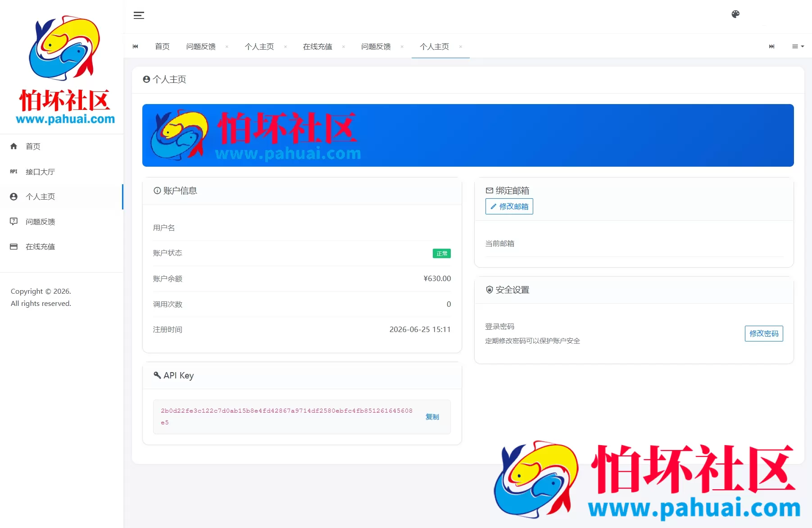Click the info icon beside 账户信息

coord(157,191)
